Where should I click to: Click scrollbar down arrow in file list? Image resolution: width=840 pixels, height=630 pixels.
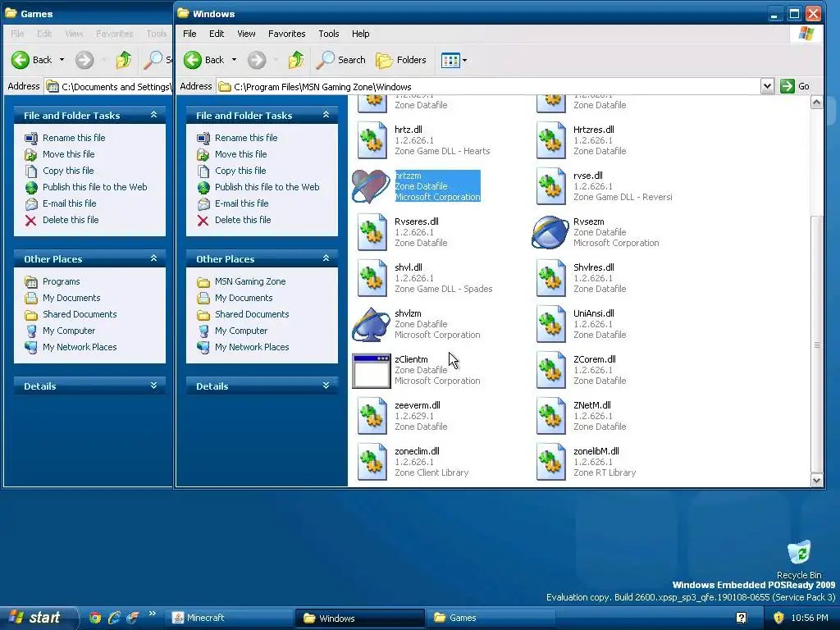pos(816,480)
